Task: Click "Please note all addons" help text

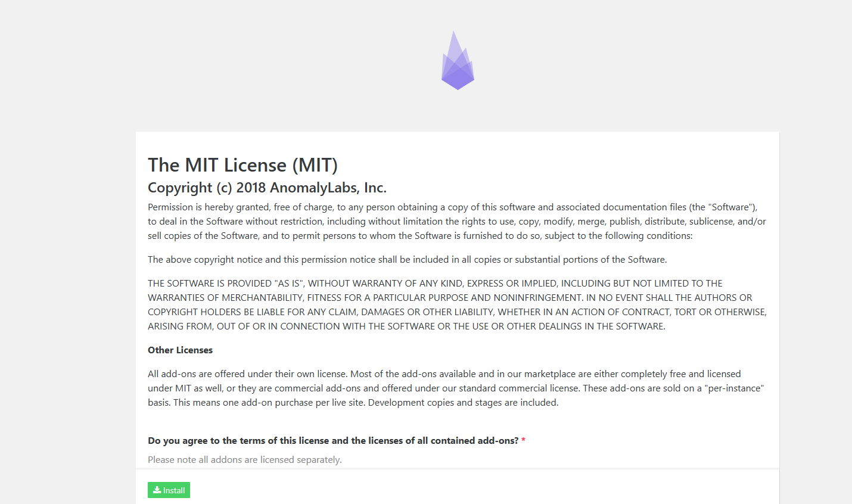Action: pyautogui.click(x=245, y=460)
